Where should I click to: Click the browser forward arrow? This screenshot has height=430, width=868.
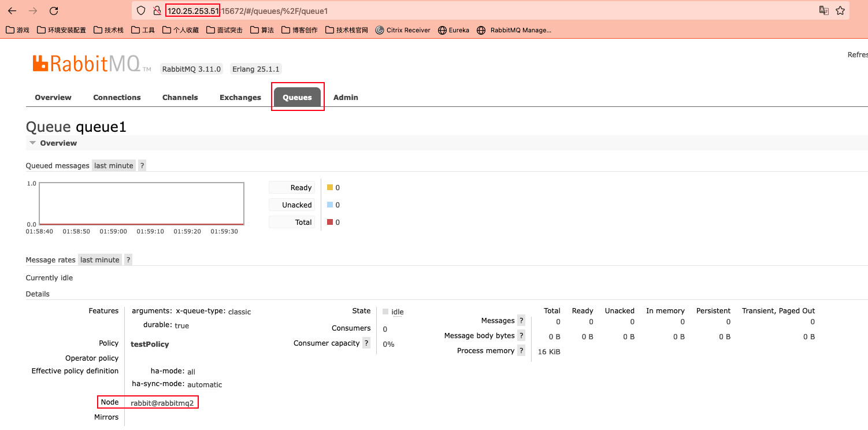[x=33, y=10]
